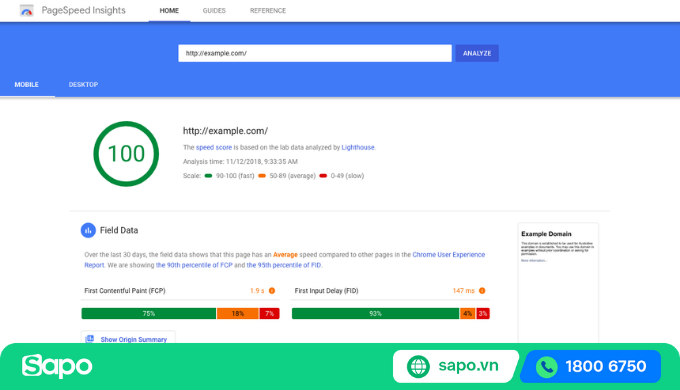Image resolution: width=680 pixels, height=390 pixels.
Task: Click the orange 'Average' speed word
Action: (285, 255)
